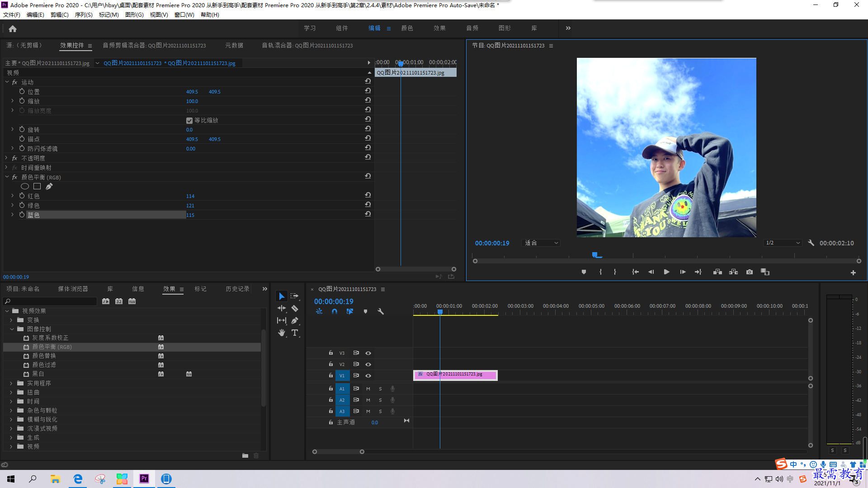868x488 pixels.
Task: Toggle V3 track output eye
Action: [x=368, y=353]
